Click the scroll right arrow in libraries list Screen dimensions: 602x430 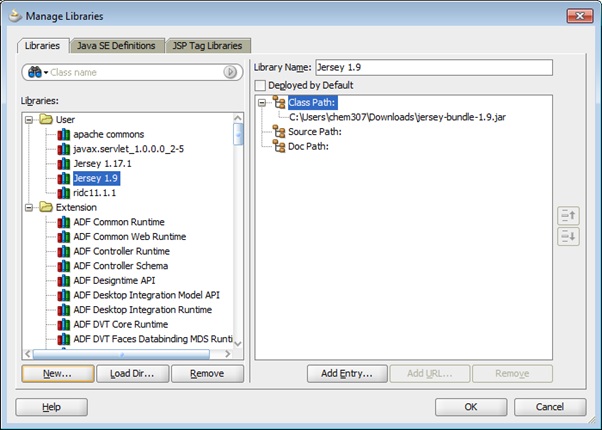pyautogui.click(x=228, y=354)
